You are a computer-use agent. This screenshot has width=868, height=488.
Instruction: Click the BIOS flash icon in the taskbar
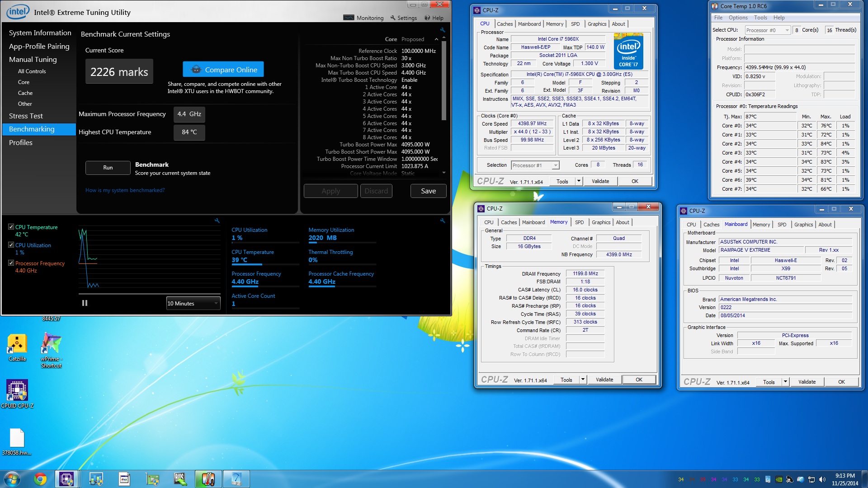coord(180,479)
